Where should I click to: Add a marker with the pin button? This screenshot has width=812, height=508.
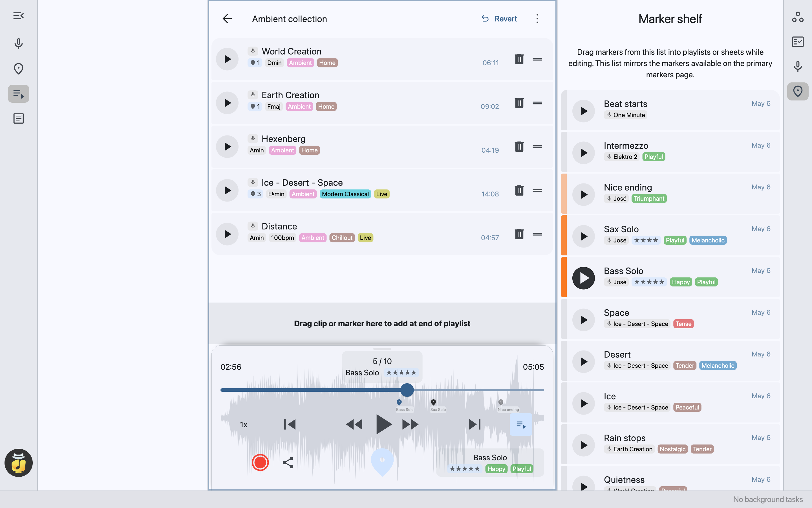tap(382, 462)
